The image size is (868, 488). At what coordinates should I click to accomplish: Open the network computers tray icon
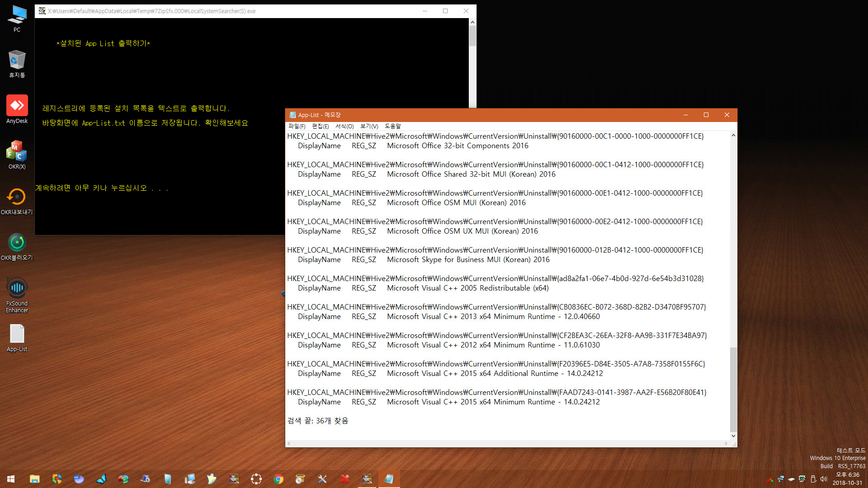(x=781, y=479)
